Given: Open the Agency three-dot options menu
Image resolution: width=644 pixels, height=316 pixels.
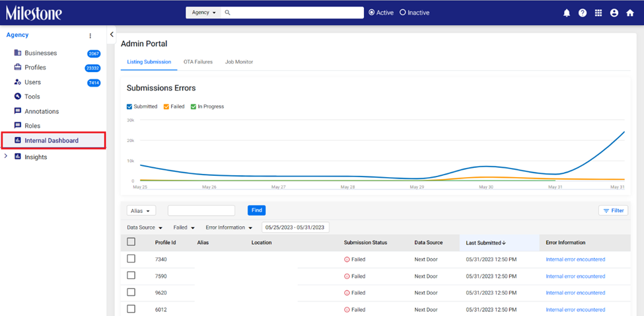Looking at the screenshot, I should coord(90,36).
